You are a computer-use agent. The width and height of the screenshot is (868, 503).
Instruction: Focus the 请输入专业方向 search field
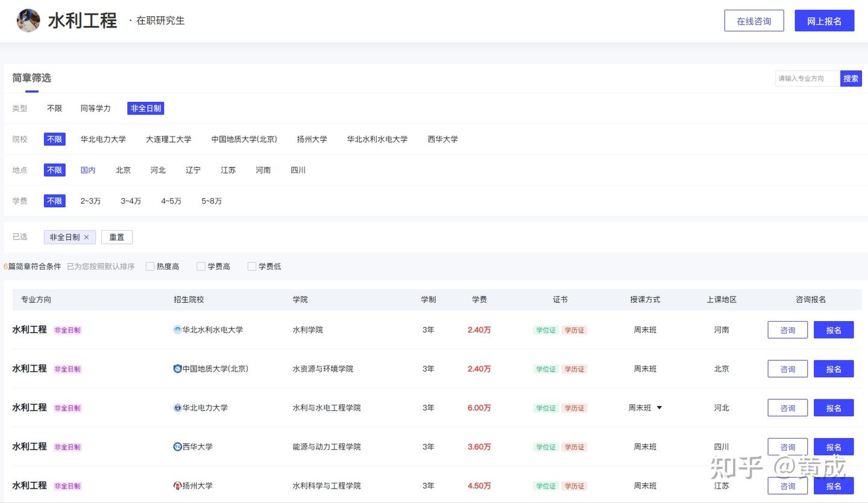click(x=808, y=78)
